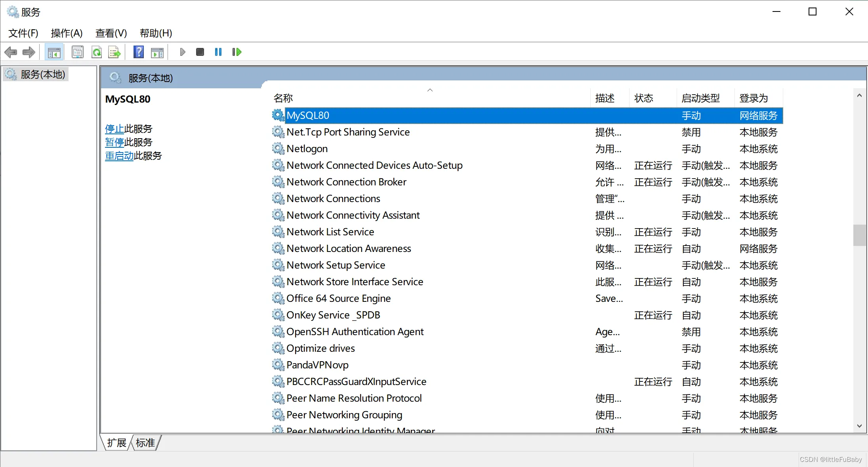Click the Pause Service toolbar icon
868x467 pixels.
click(218, 52)
